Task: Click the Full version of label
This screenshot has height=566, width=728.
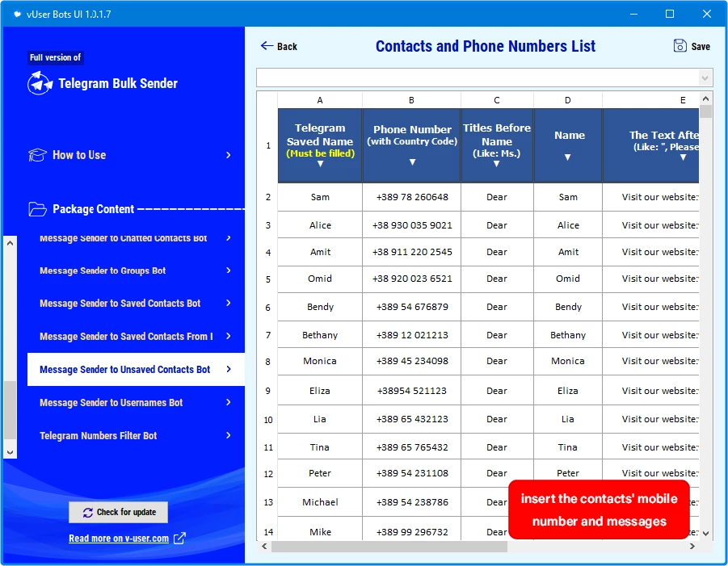Action: (55, 57)
